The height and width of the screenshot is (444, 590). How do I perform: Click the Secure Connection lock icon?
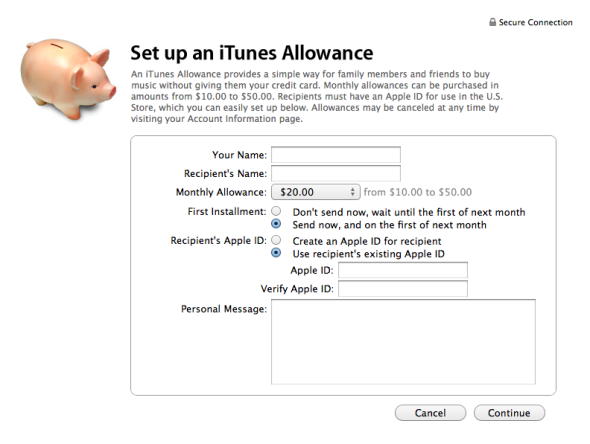click(x=492, y=22)
